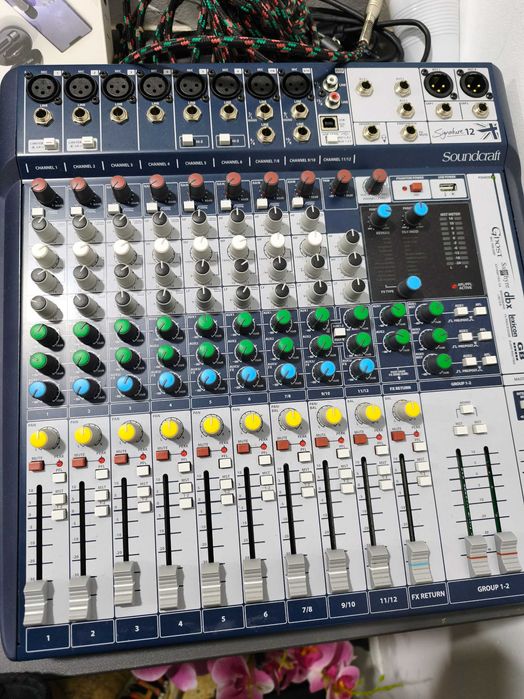The height and width of the screenshot is (699, 524).
Task: Click the Ghost preamp logo text
Action: pyautogui.click(x=496, y=242)
